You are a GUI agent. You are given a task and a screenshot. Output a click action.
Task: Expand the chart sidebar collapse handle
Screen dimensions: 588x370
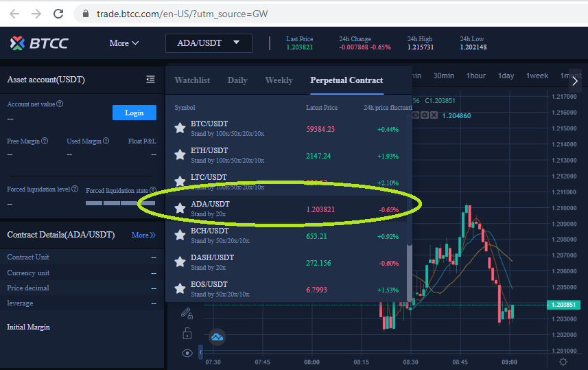[200, 352]
